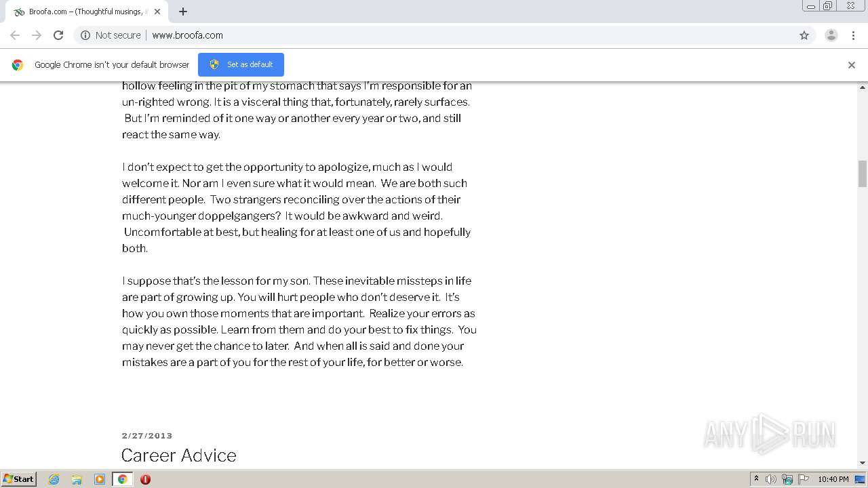Dismiss the default browser infobar
Image resolution: width=868 pixels, height=488 pixels.
click(852, 65)
